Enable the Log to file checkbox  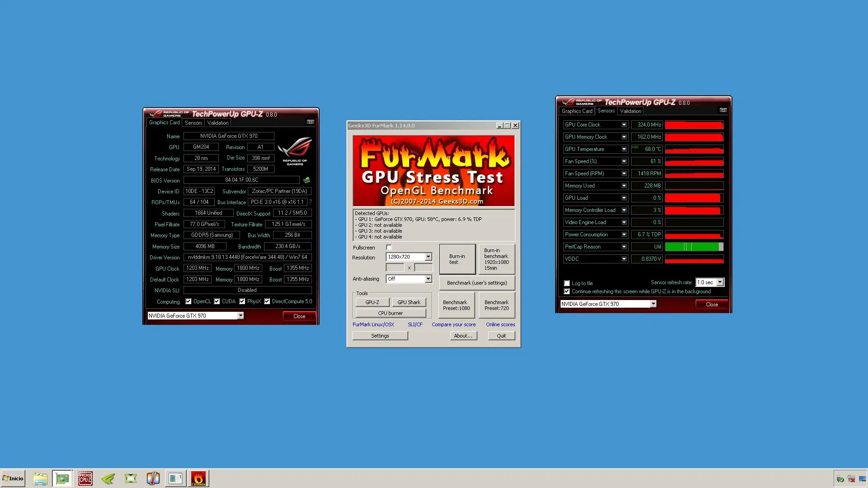click(x=567, y=283)
